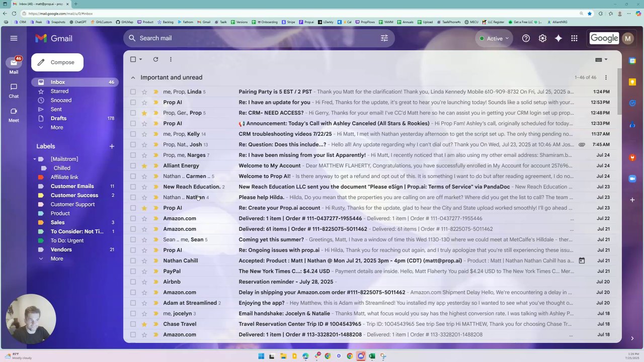
Task: Open the Settings gear
Action: (542, 38)
